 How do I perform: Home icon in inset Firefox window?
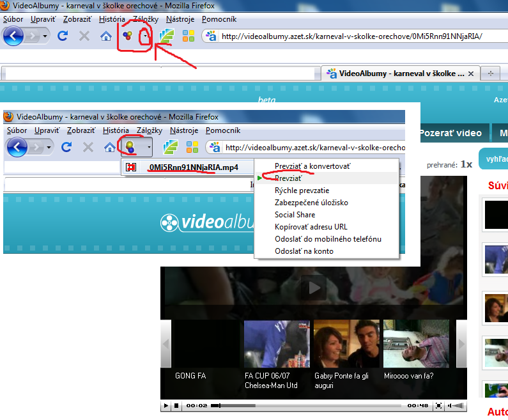110,147
